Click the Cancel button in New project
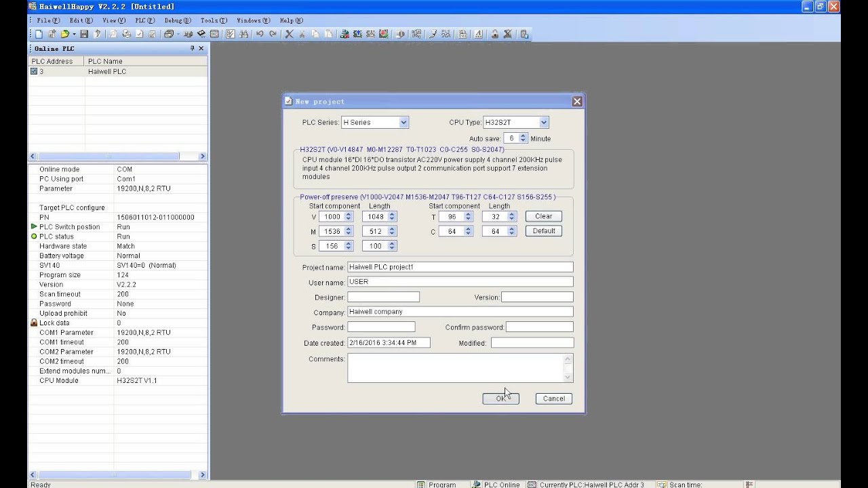868x488 pixels. pos(553,399)
